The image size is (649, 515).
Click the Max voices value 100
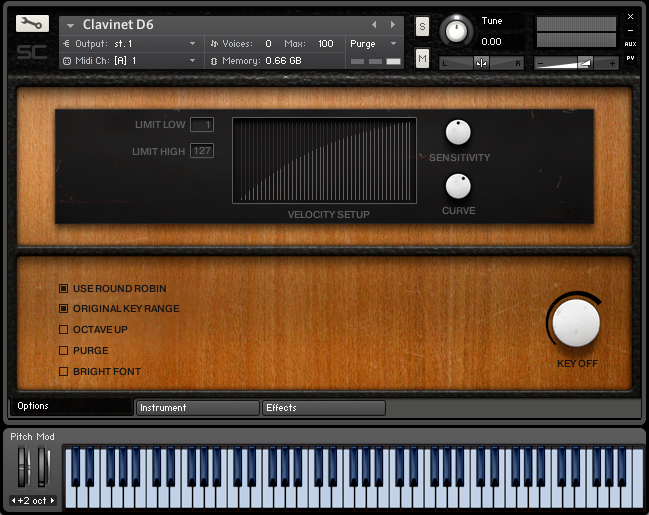coord(326,43)
